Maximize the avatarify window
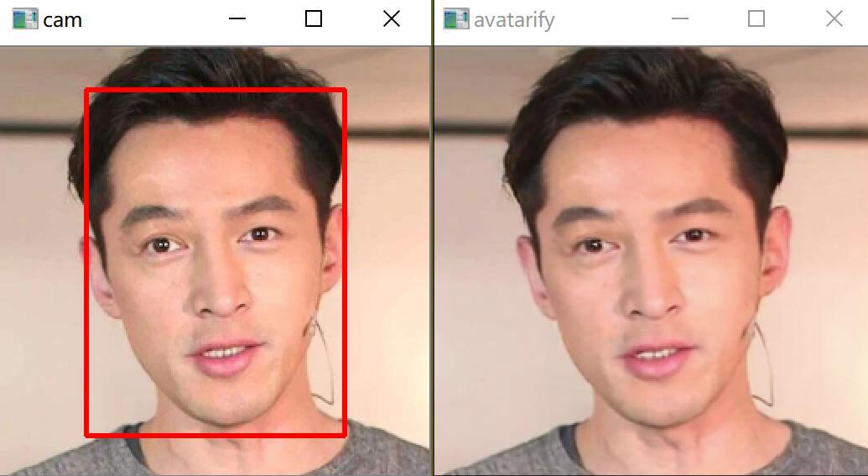This screenshot has height=476, width=868. [x=756, y=18]
